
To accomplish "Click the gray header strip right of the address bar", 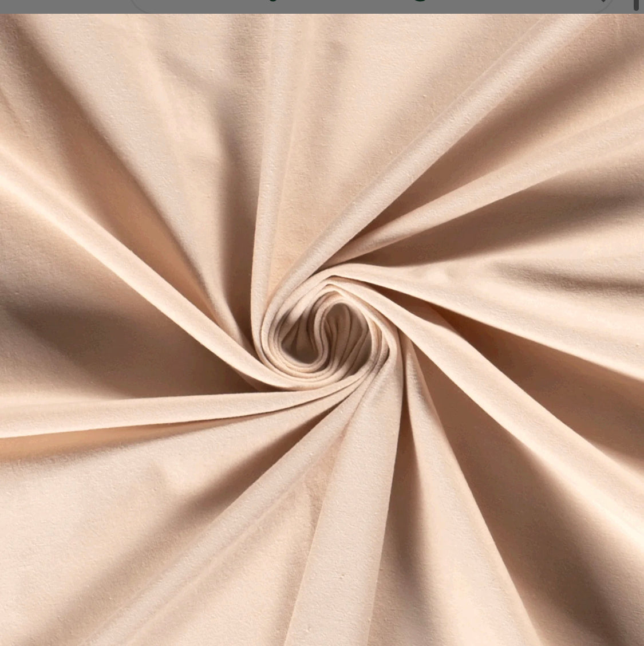I will click(624, 8).
